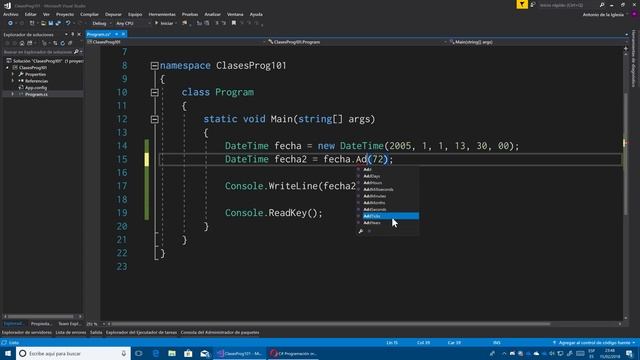Click the Save All toolbar icon
This screenshot has height=360, width=640.
58,23
